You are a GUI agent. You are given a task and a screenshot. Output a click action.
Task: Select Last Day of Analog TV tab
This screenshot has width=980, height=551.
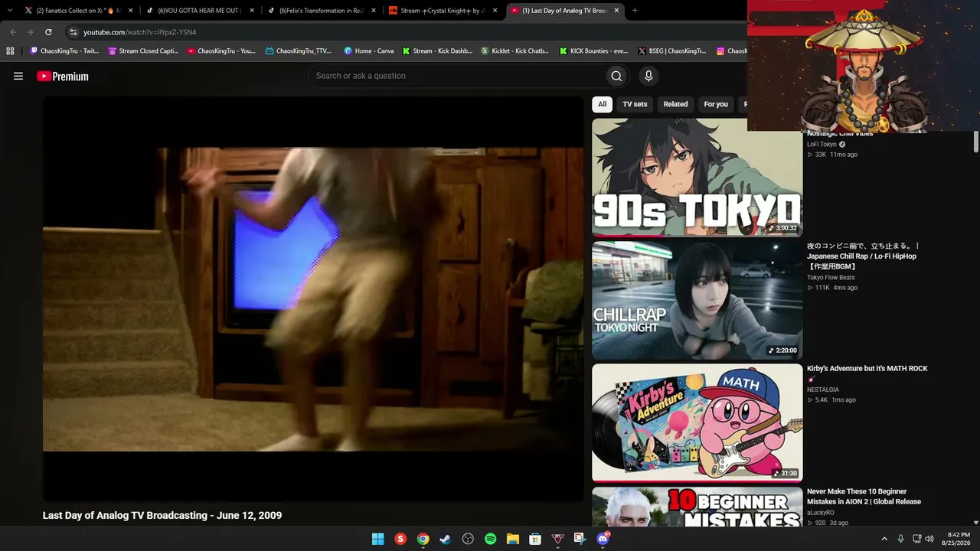(x=565, y=11)
